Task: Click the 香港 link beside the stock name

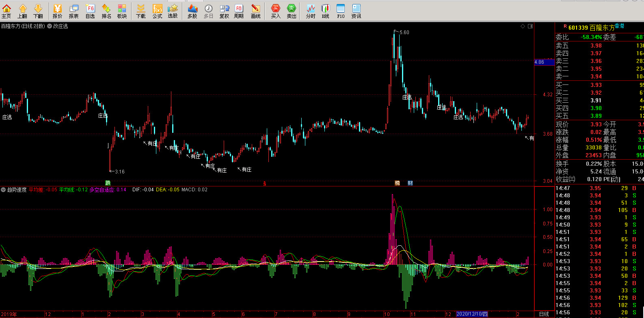Action: tap(619, 26)
